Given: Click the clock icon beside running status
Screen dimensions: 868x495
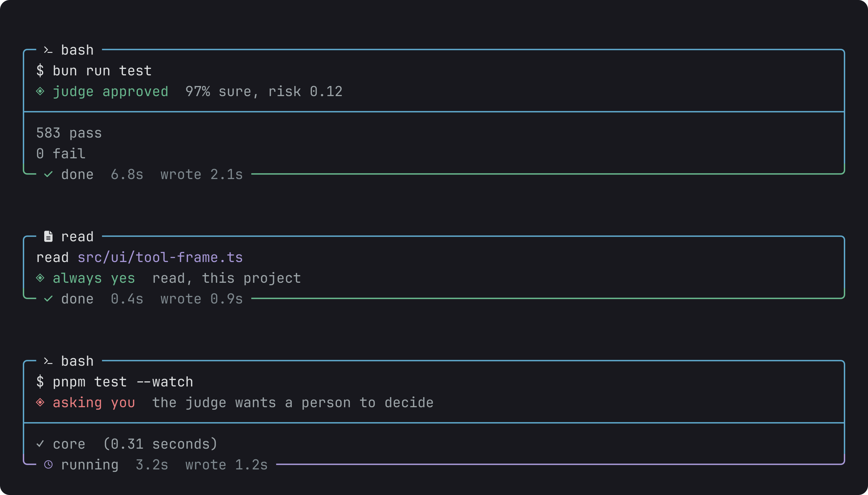Looking at the screenshot, I should [48, 465].
